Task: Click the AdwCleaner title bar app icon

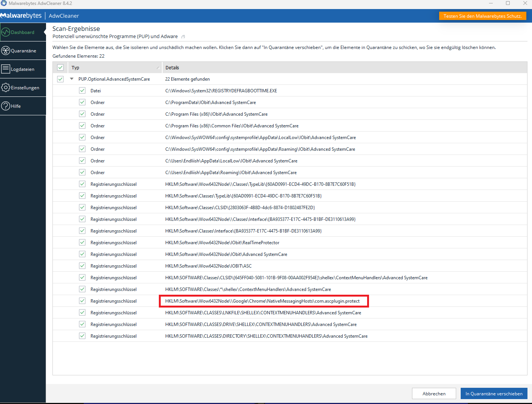Action: click(x=4, y=3)
